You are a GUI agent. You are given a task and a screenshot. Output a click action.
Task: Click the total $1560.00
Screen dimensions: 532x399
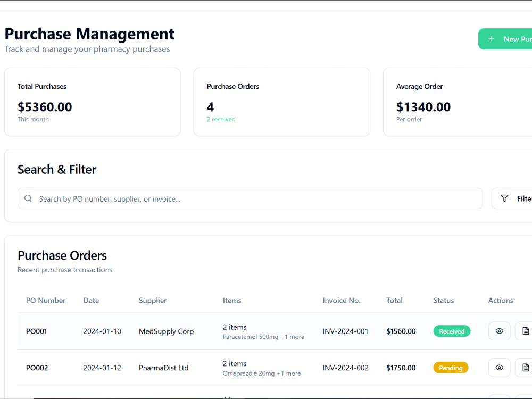(401, 331)
